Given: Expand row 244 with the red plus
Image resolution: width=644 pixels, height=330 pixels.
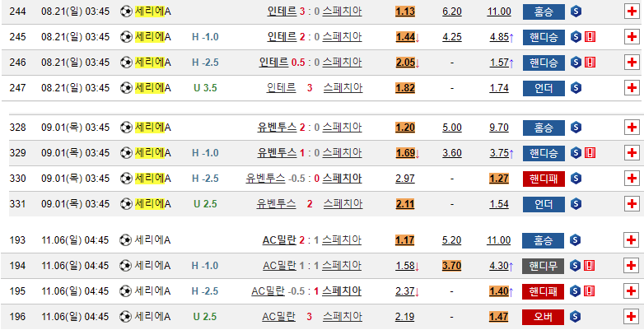Looking at the screenshot, I should click(632, 12).
